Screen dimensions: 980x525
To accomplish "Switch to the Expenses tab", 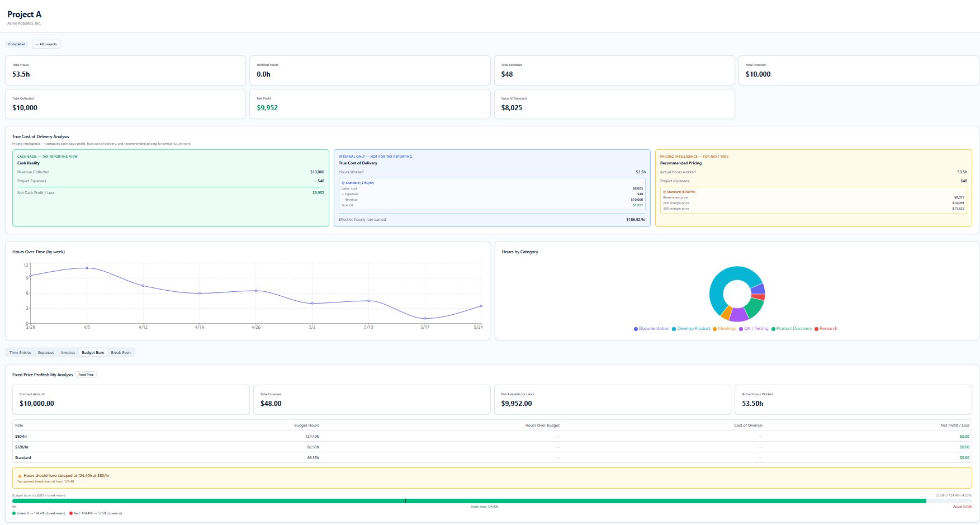I will click(46, 353).
